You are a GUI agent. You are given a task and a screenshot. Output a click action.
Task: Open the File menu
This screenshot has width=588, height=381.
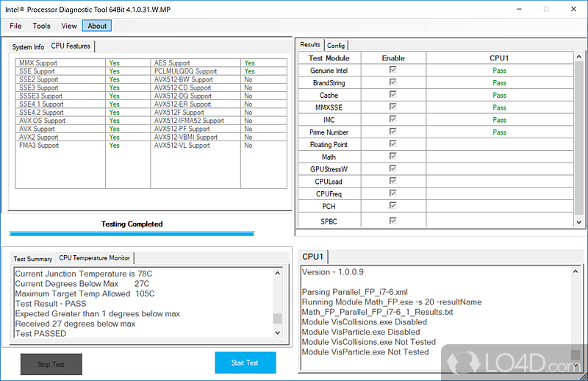point(15,26)
